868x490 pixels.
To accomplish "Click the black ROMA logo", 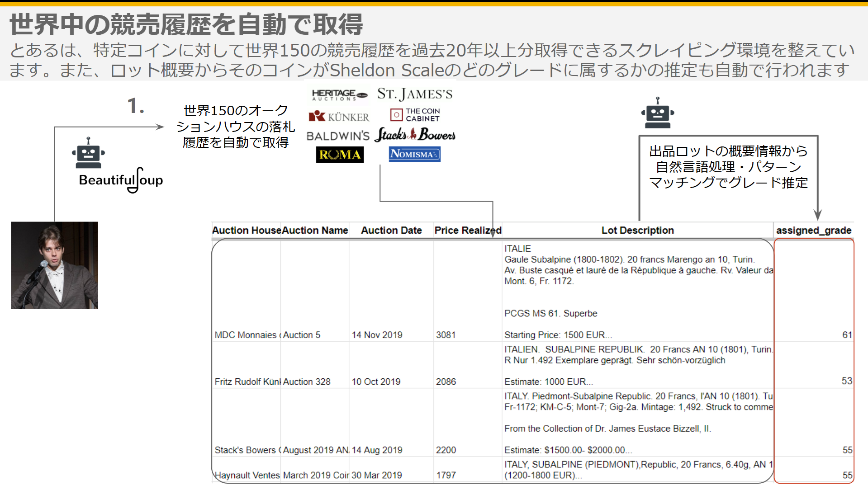I will (340, 155).
